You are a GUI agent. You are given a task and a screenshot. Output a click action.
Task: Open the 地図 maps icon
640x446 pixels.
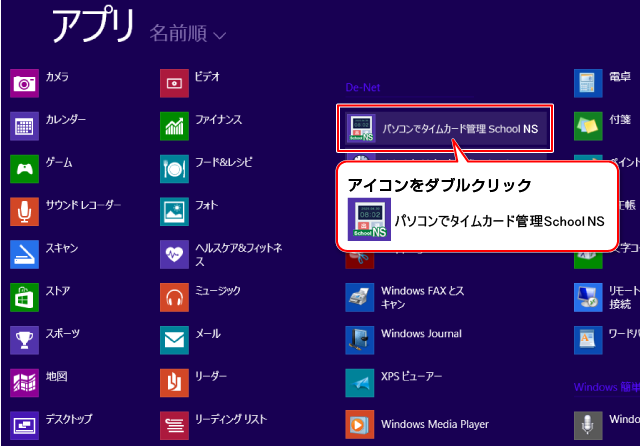24,383
